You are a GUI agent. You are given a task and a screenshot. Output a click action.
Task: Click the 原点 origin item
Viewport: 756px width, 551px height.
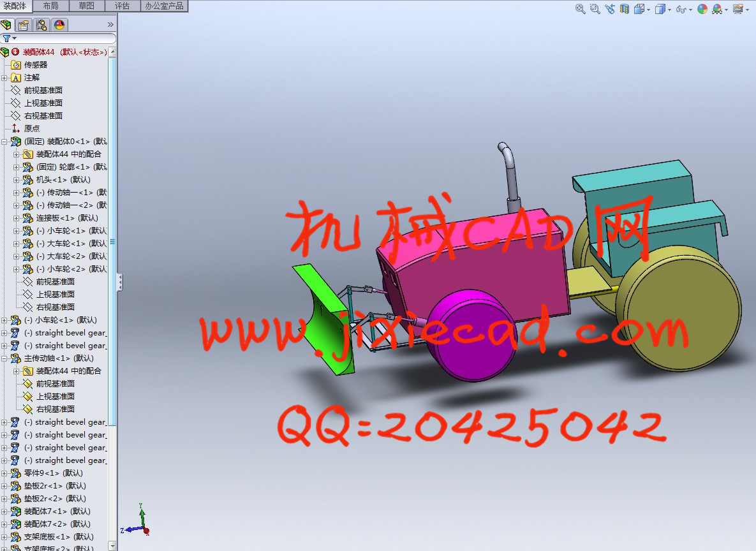coord(31,129)
